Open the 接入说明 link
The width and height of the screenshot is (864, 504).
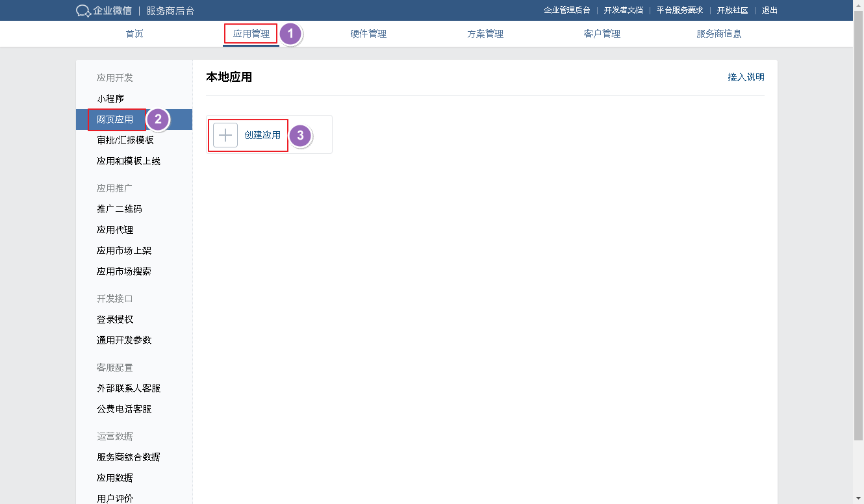[746, 77]
